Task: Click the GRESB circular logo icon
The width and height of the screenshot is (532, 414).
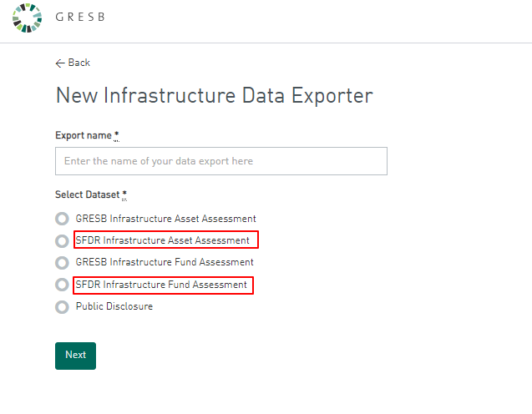Action: click(27, 18)
